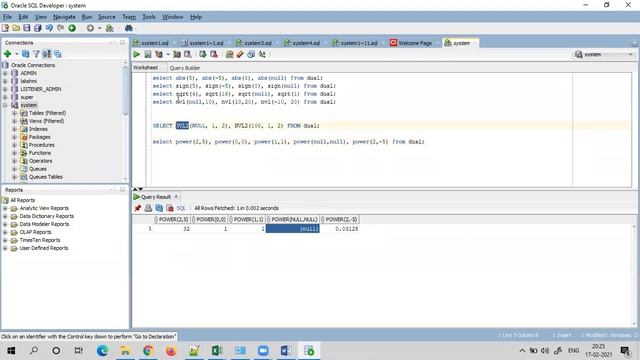Expand the ADMIN connection node
This screenshot has height=360, width=640.
click(x=5, y=73)
